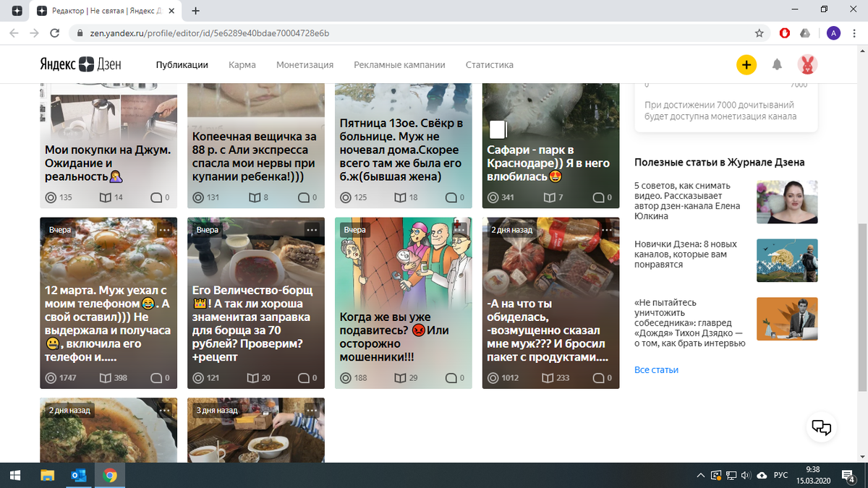Click the narrative icon on Сафари card
The image size is (868, 488).
tap(498, 129)
